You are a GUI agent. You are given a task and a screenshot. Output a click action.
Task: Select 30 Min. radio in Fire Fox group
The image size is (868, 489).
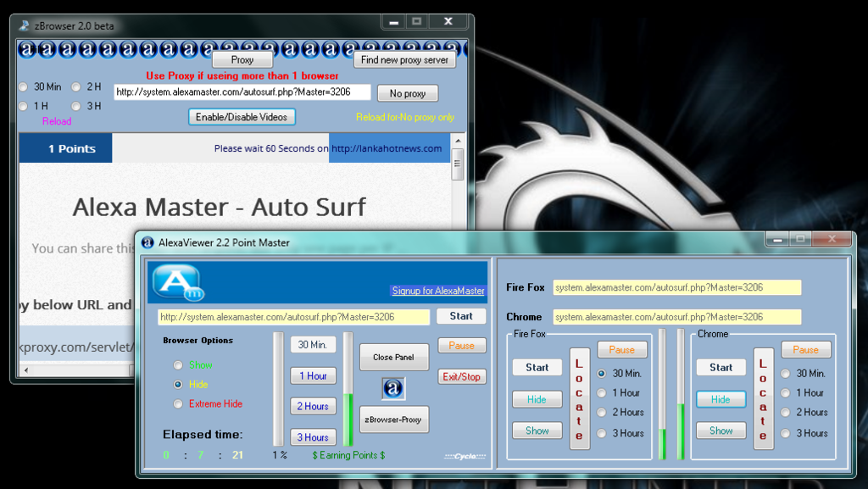coord(602,374)
